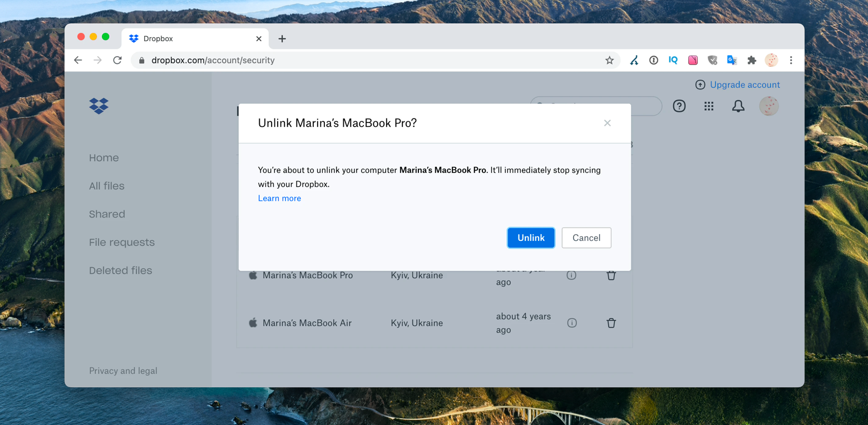868x425 pixels.
Task: Confirm with the blue Unlink button
Action: (531, 238)
